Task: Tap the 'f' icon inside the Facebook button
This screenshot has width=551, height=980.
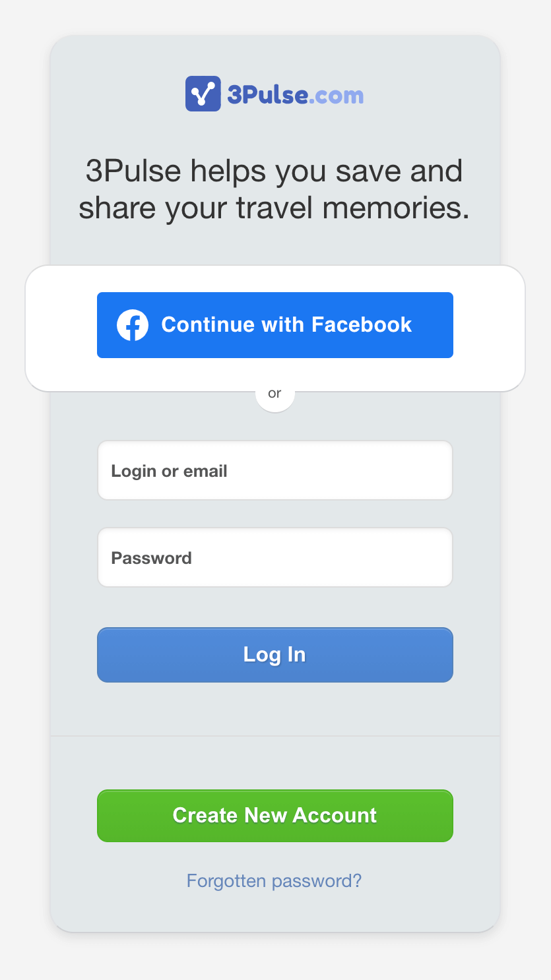Action: [x=131, y=324]
